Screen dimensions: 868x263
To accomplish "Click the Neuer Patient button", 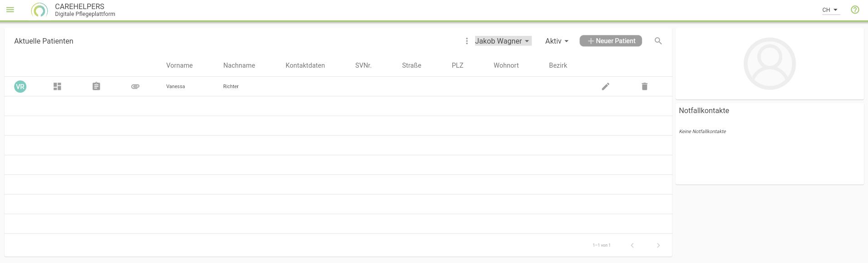I will pyautogui.click(x=610, y=41).
